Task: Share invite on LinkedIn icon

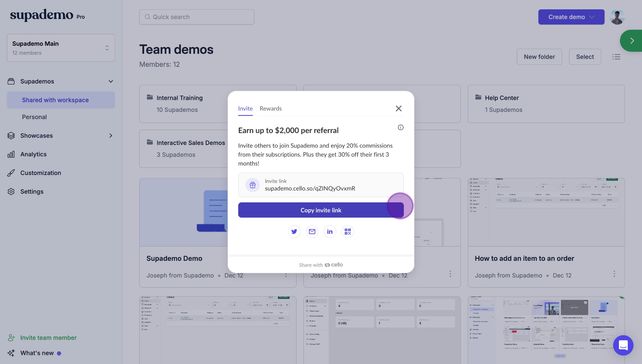Action: tap(330, 231)
